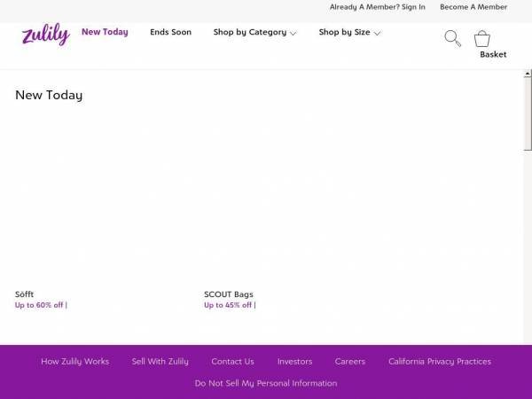Viewport: 532px width, 399px height.
Task: Click the Zulily logo
Action: pos(46,35)
